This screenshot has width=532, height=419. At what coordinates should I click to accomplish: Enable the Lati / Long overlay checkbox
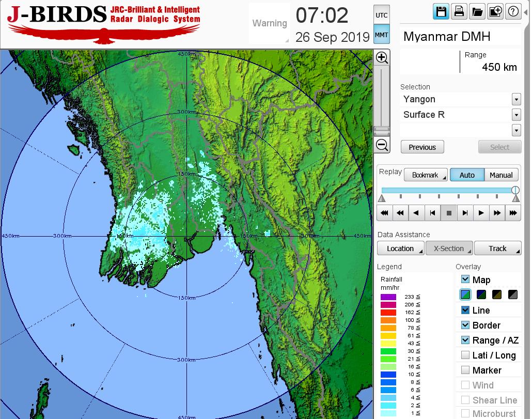click(x=465, y=355)
